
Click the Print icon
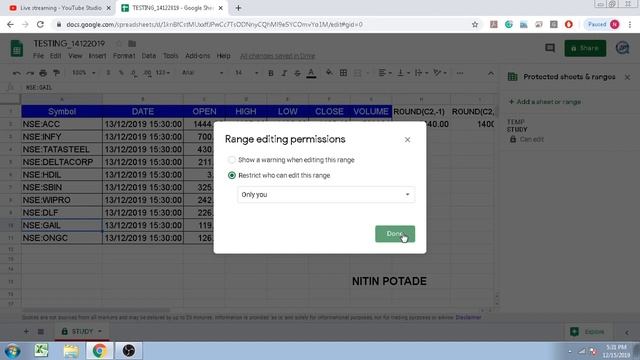coord(43,73)
